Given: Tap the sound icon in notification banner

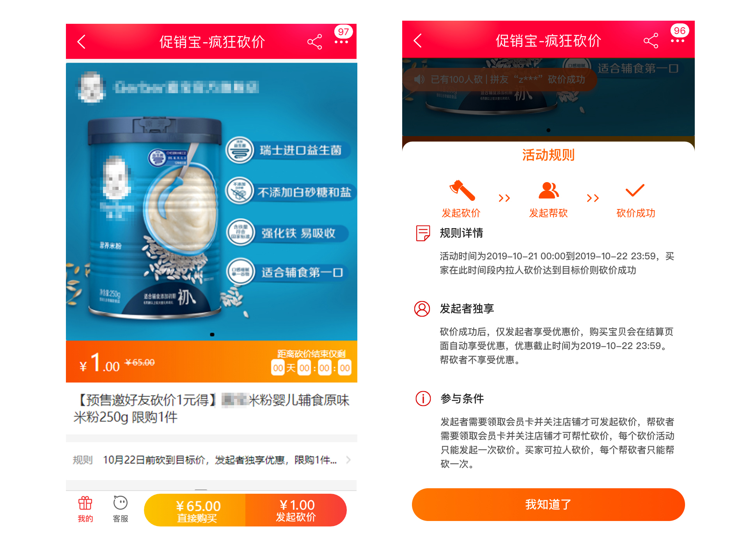Looking at the screenshot, I should (419, 80).
